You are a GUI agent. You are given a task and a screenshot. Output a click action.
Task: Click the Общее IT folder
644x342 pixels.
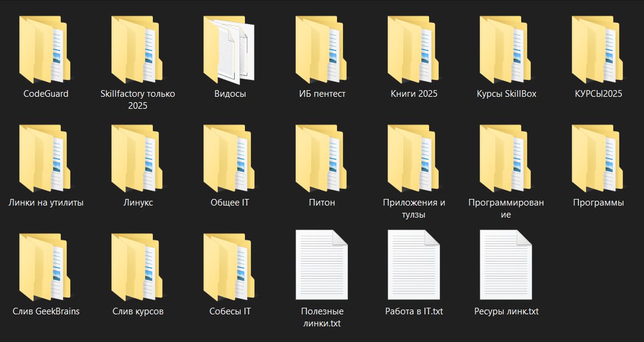tap(229, 159)
